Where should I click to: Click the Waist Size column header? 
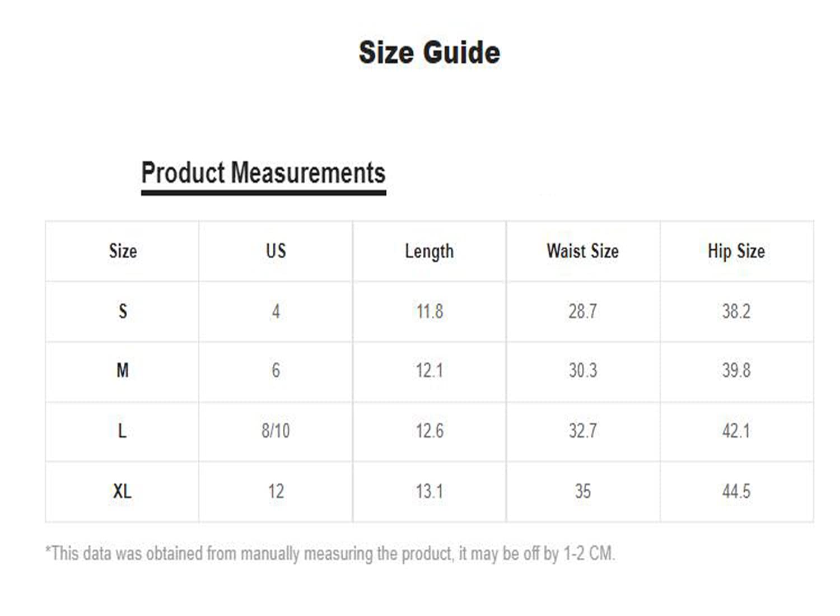click(582, 251)
